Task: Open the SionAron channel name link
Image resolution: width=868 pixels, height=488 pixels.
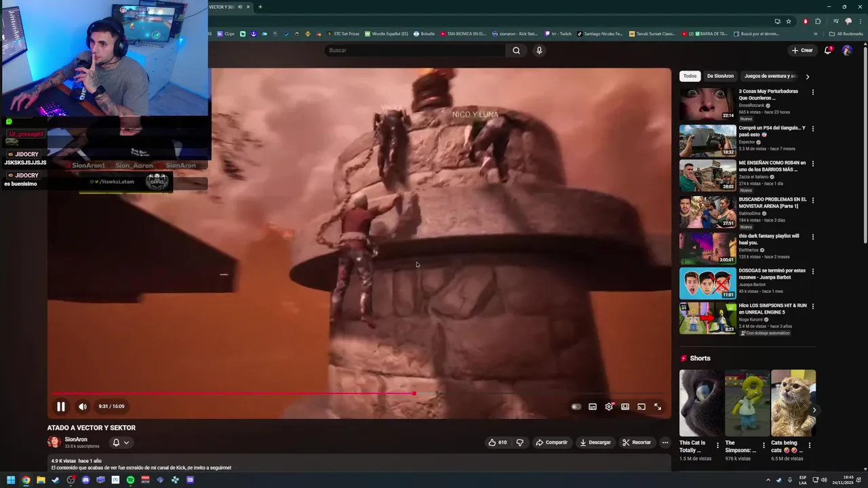Action: point(76,439)
